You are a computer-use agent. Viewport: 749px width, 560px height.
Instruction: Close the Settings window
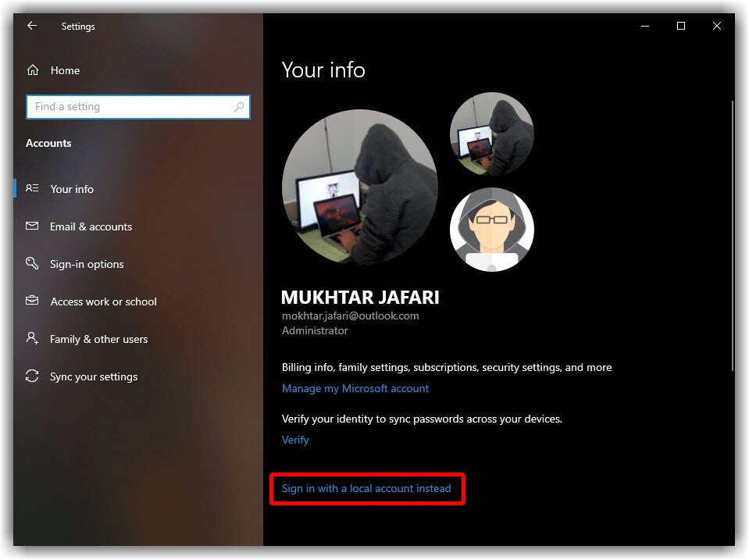(x=716, y=26)
